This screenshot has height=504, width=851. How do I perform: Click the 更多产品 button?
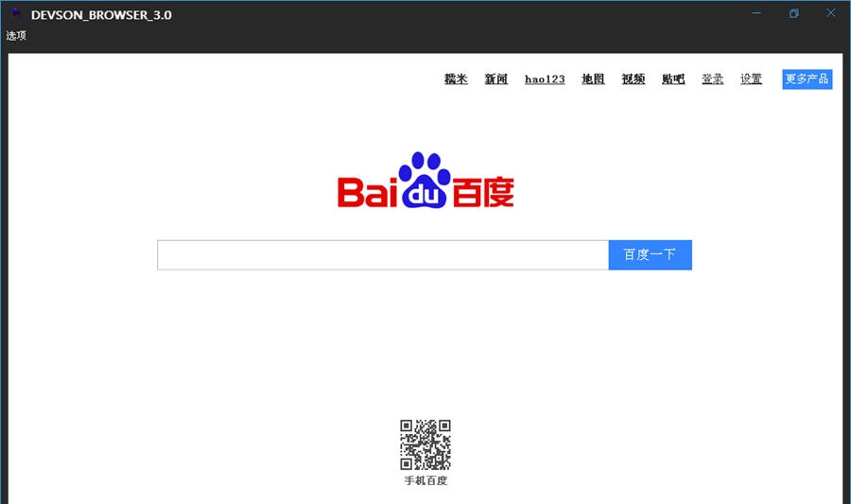[808, 79]
